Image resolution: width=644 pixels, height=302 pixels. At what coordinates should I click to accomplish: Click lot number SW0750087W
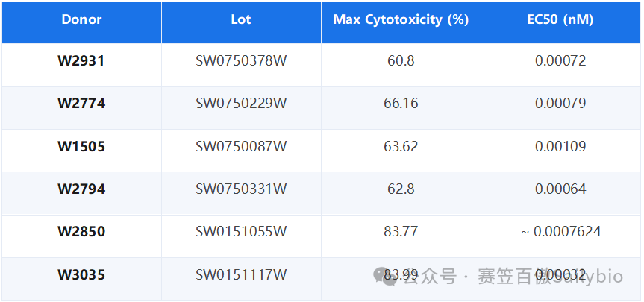pyautogui.click(x=241, y=146)
